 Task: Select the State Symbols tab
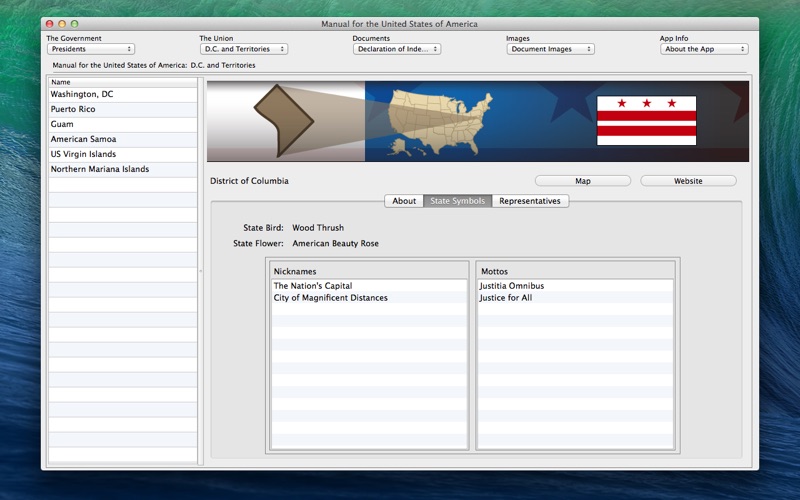pyautogui.click(x=458, y=201)
